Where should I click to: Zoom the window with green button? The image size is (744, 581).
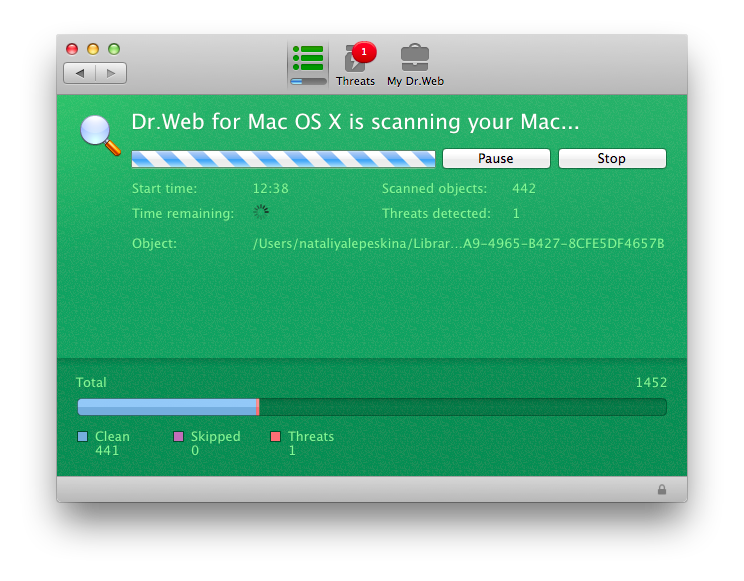(114, 49)
